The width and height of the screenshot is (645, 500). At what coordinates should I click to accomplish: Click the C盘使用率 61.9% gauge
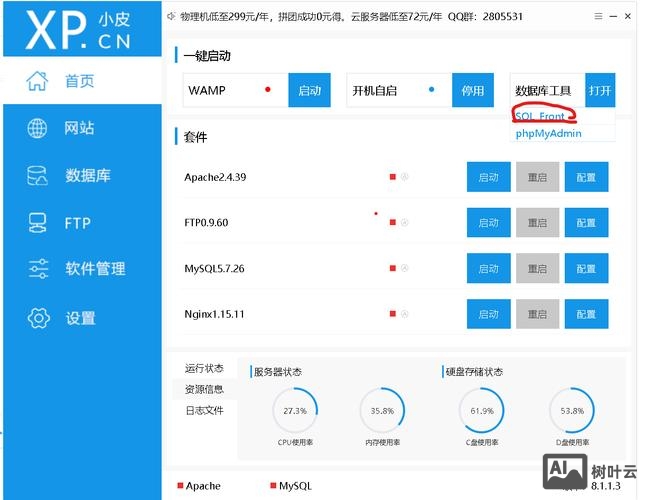481,410
